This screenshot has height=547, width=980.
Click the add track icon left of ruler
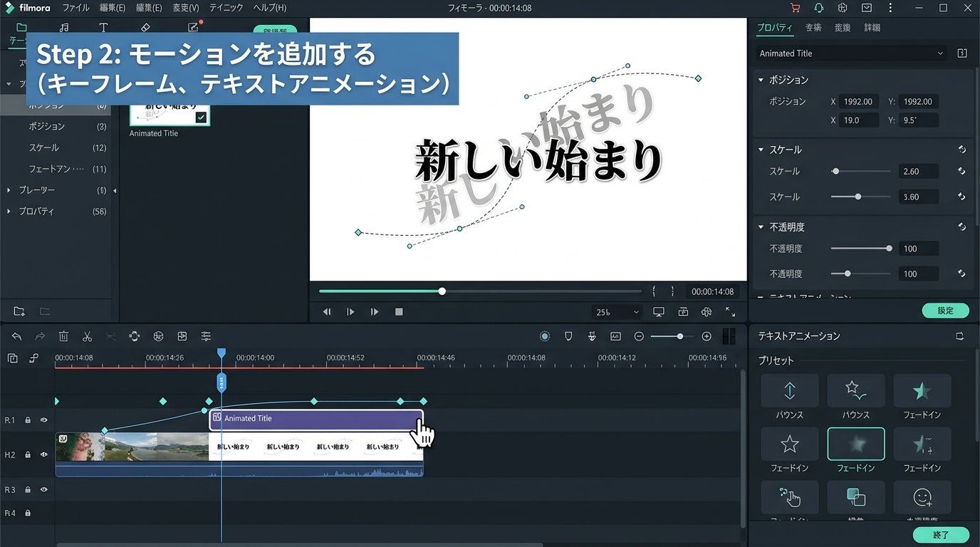pyautogui.click(x=12, y=358)
